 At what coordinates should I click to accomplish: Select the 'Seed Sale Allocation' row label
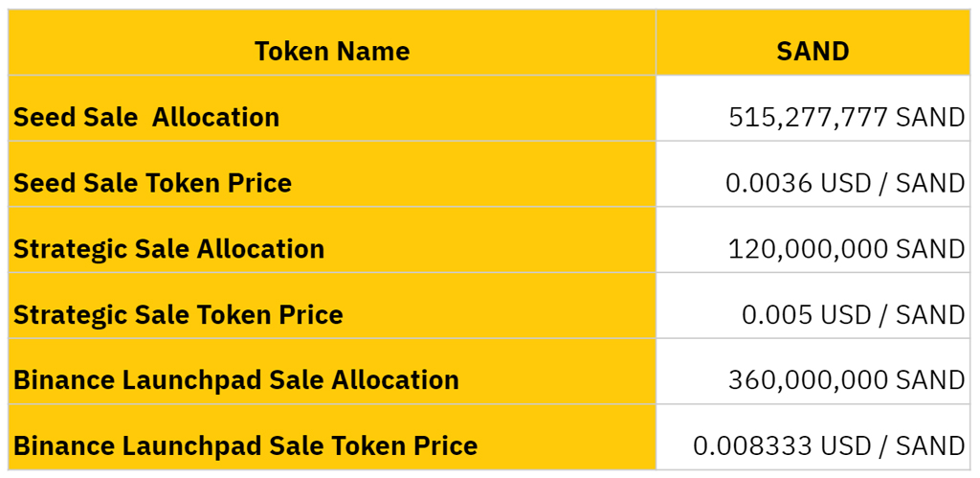[x=146, y=117]
